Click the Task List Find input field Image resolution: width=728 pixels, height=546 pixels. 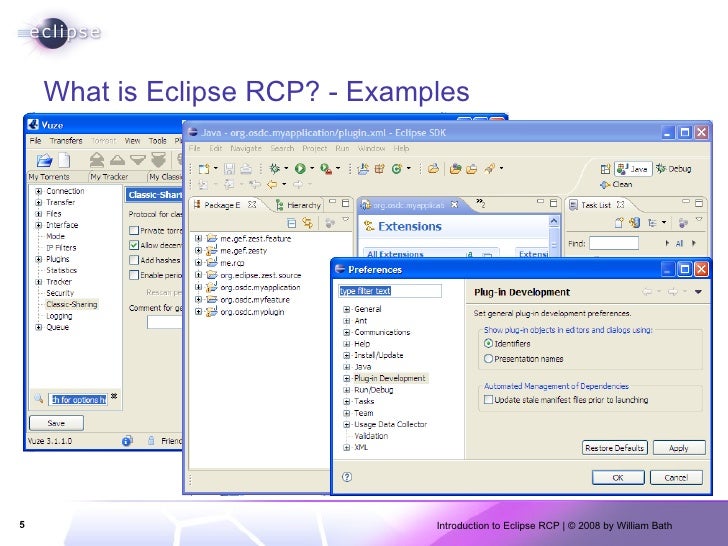(614, 243)
